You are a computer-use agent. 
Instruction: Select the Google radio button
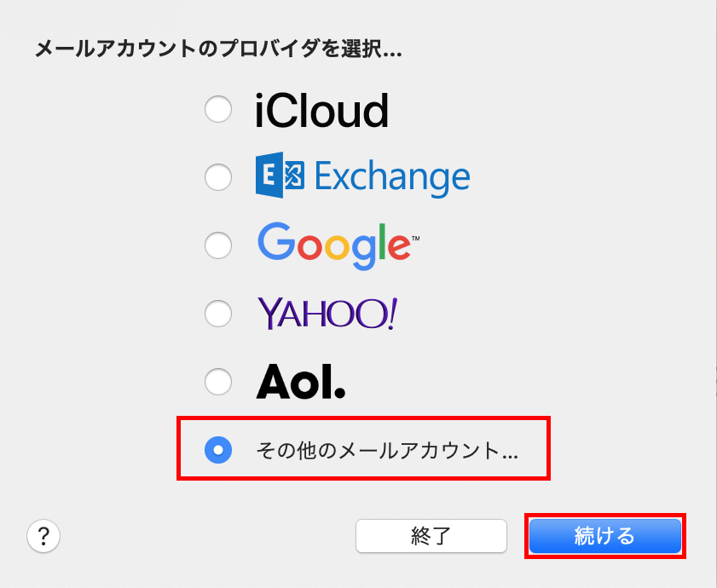coord(218,245)
